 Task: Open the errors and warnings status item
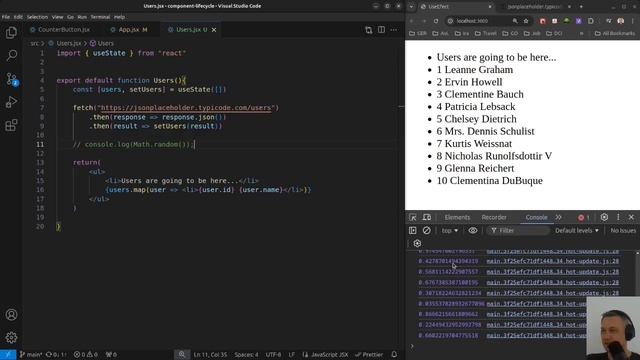click(86, 355)
